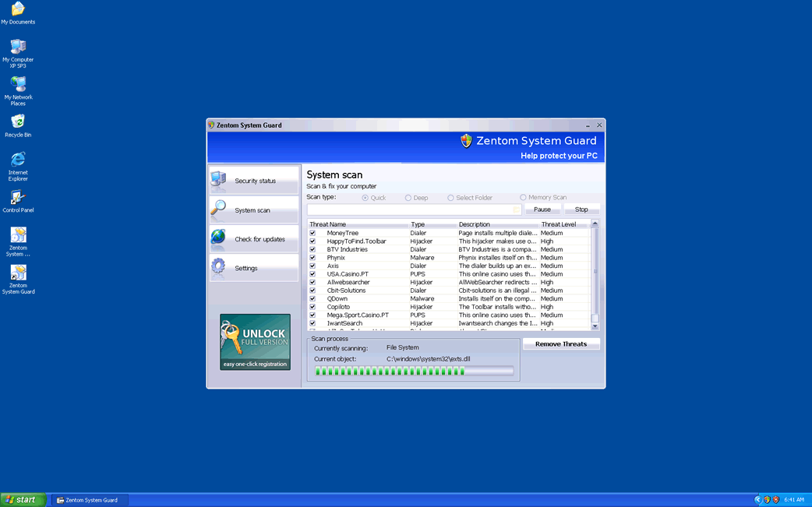
Task: Toggle the Copiloto hijacker checkbox
Action: (312, 307)
